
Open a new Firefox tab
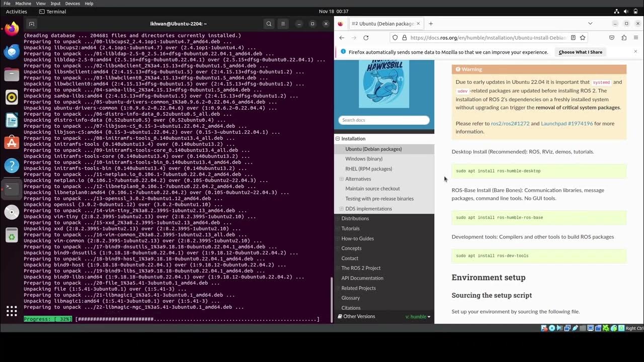431,24
